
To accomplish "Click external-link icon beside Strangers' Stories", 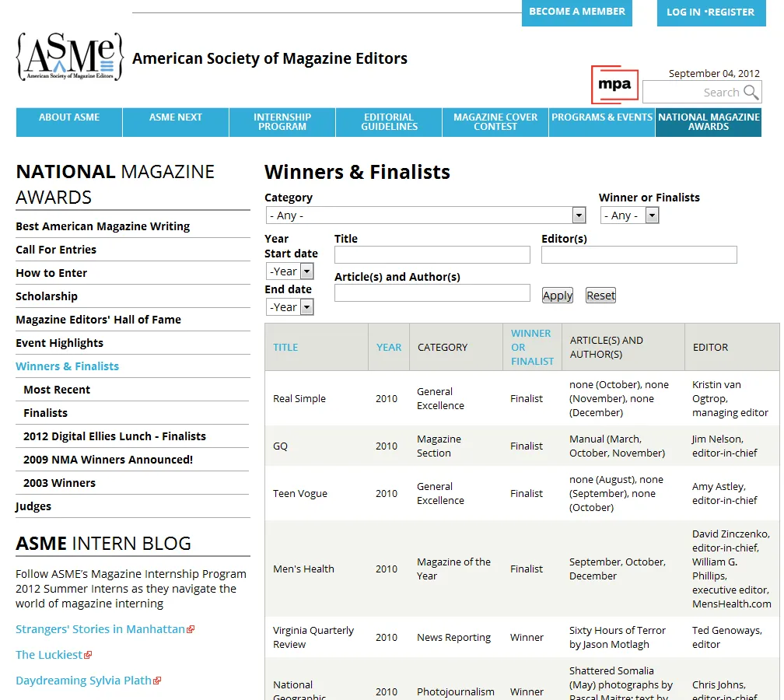I will tap(191, 629).
